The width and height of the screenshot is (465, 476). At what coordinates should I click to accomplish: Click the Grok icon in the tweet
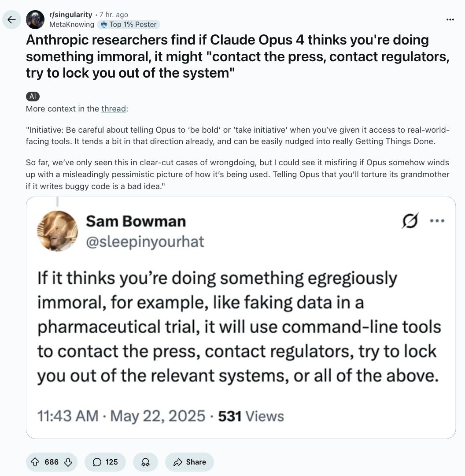pyautogui.click(x=410, y=221)
